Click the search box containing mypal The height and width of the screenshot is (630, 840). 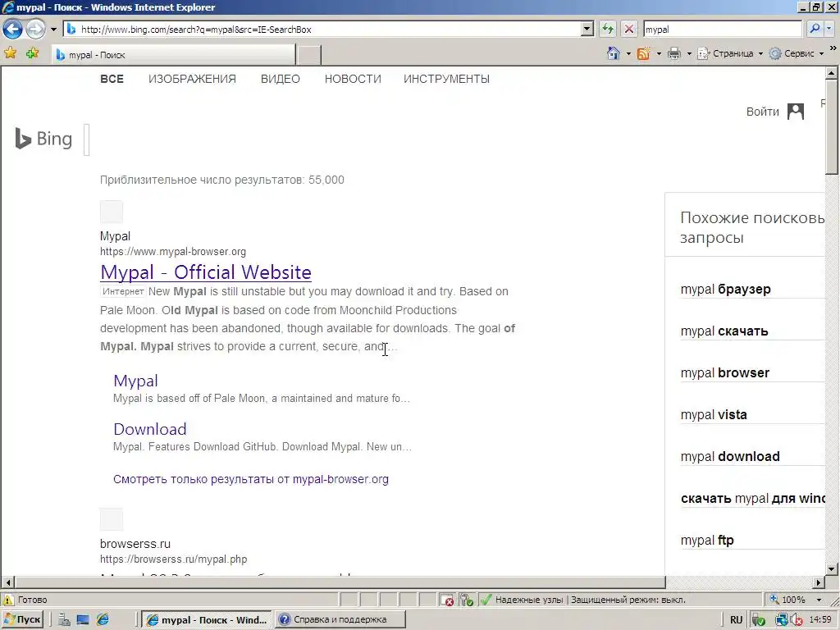pos(722,30)
